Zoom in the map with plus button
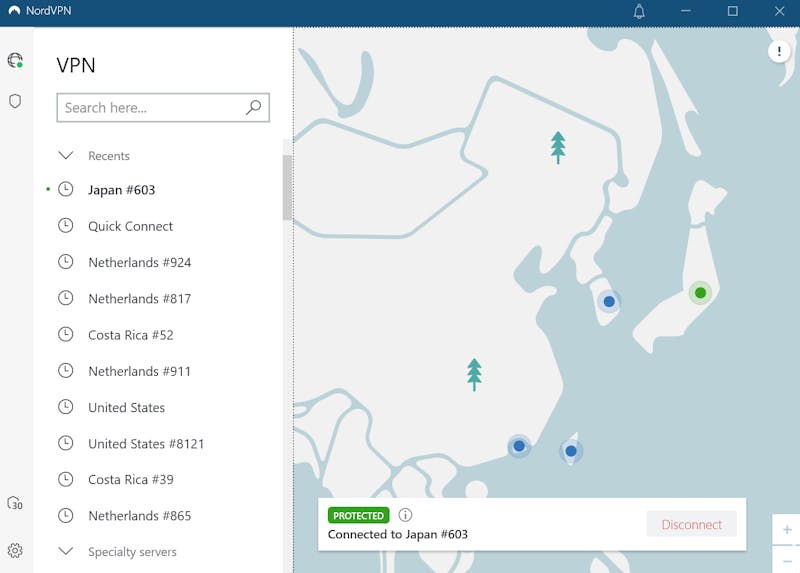Viewport: 800px width, 573px height. click(x=787, y=529)
